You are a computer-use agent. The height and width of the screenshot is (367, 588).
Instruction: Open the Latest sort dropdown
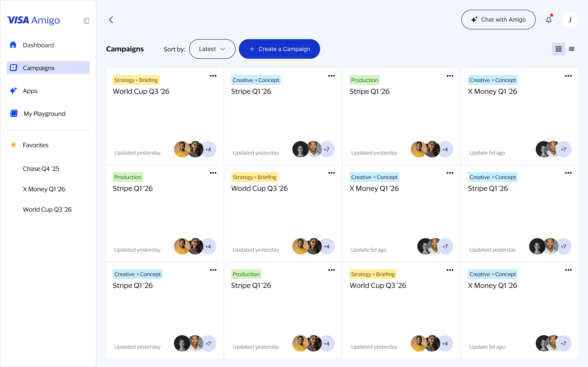[x=212, y=49]
